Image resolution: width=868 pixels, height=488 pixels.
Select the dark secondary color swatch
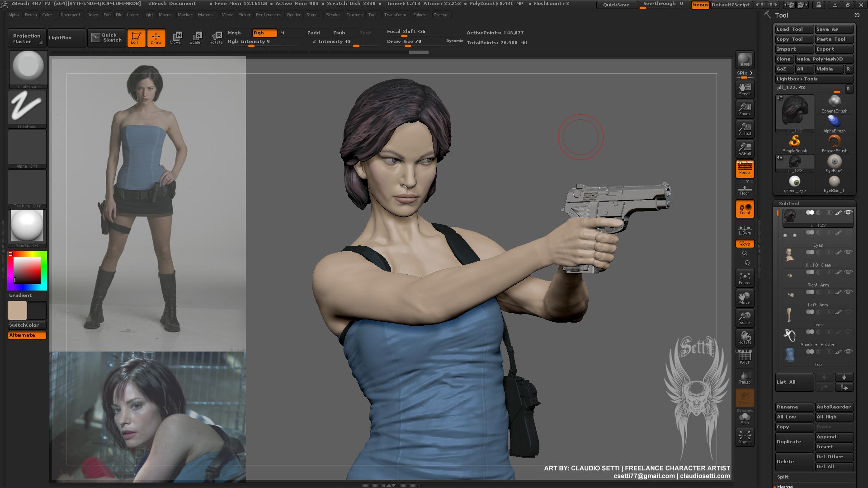(x=37, y=311)
